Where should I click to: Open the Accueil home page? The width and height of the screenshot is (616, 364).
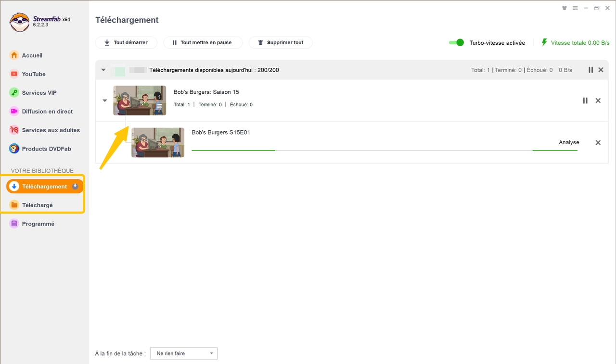32,55
